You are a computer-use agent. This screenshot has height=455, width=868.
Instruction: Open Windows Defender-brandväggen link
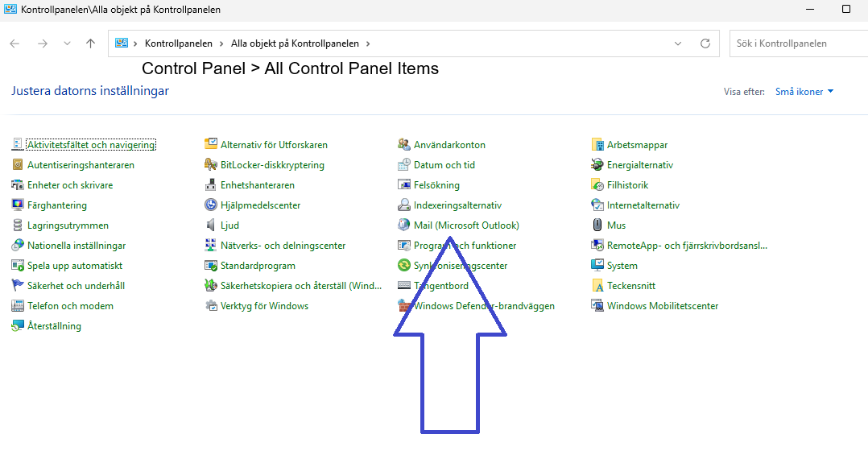point(485,305)
